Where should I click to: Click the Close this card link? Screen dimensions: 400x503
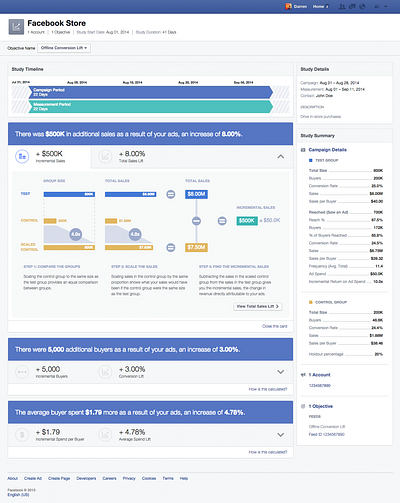coord(274,326)
